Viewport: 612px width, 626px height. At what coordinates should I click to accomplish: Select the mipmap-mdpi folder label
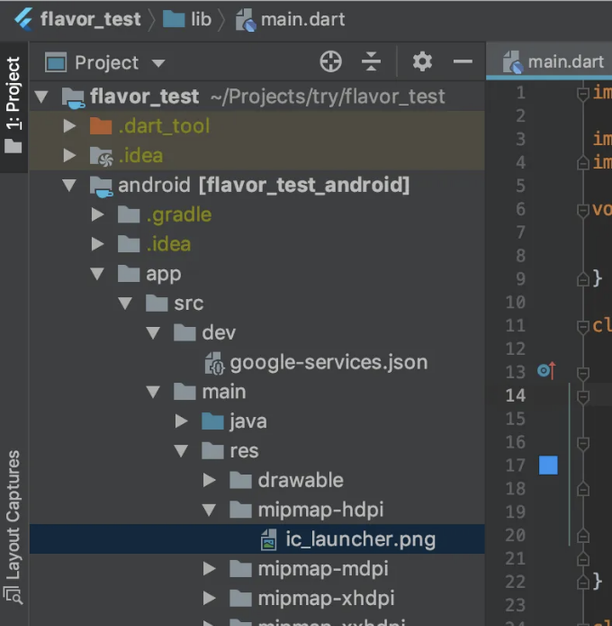[323, 569]
